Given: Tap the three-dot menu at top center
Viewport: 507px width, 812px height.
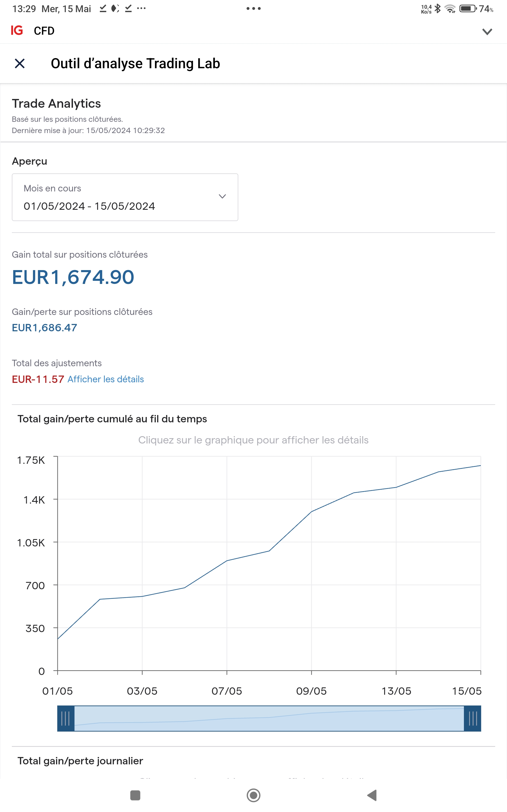Looking at the screenshot, I should (x=253, y=8).
